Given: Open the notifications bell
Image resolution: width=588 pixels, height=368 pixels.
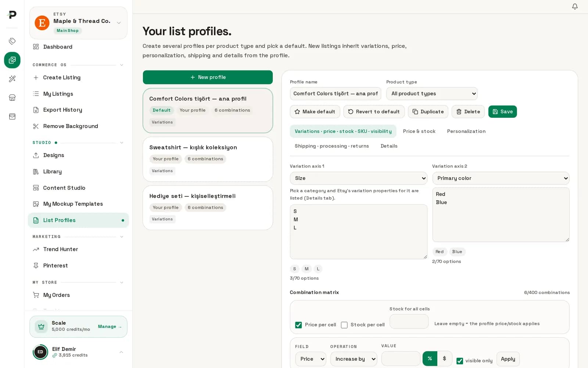Looking at the screenshot, I should [x=575, y=6].
